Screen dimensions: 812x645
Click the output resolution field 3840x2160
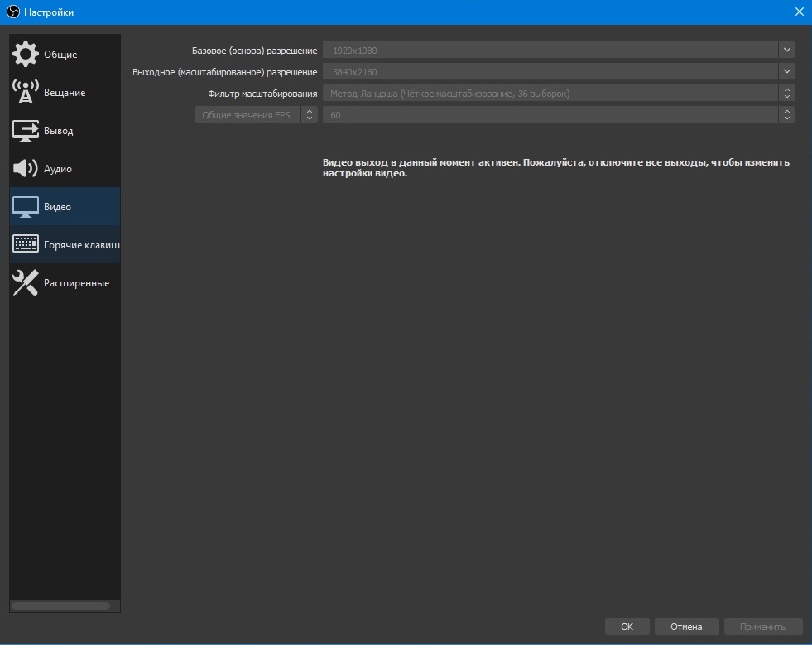click(550, 71)
